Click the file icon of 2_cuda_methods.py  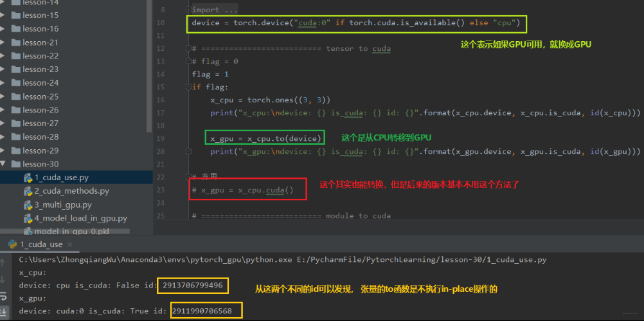(28, 192)
